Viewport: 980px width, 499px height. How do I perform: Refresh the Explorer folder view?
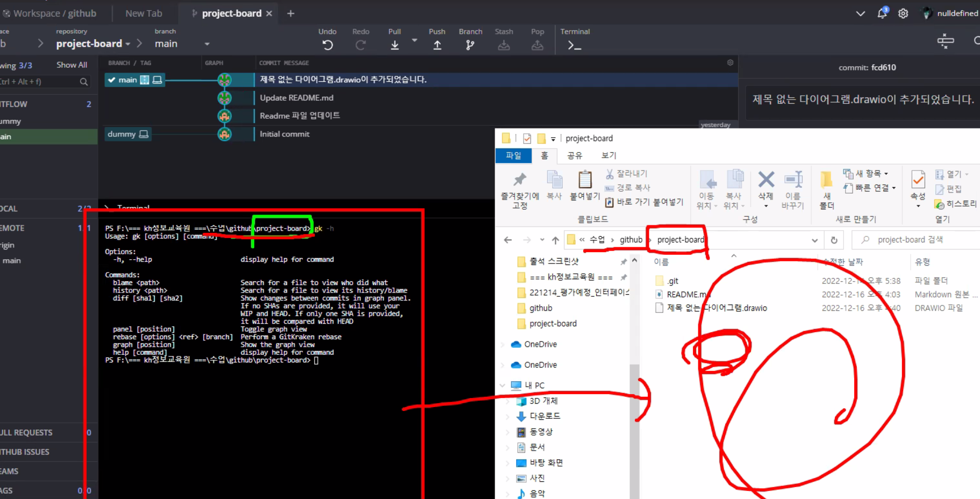834,240
